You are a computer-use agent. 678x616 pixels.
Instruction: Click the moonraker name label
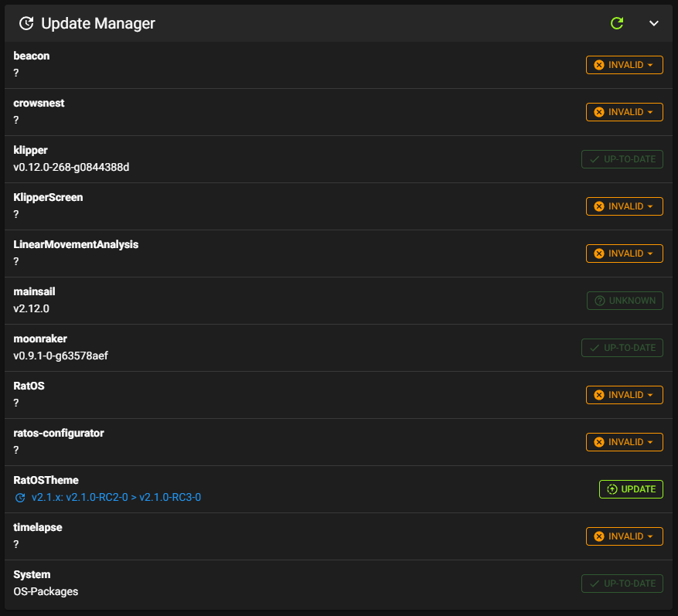pos(40,339)
